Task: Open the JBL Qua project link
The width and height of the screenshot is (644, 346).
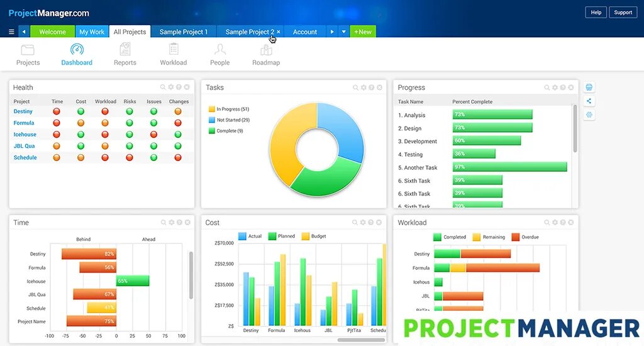Action: click(25, 146)
